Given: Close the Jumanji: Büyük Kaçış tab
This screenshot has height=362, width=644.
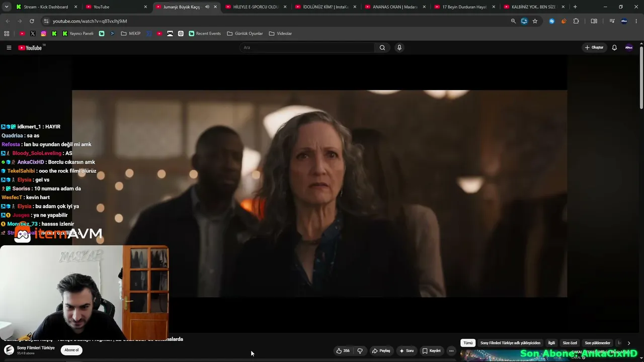Looking at the screenshot, I should click(x=215, y=7).
